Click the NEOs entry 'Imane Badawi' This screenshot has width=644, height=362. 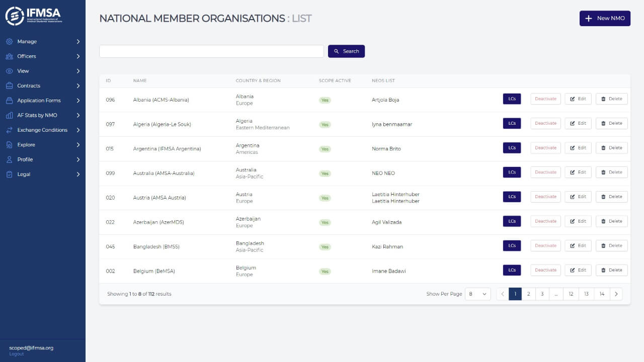(x=388, y=271)
